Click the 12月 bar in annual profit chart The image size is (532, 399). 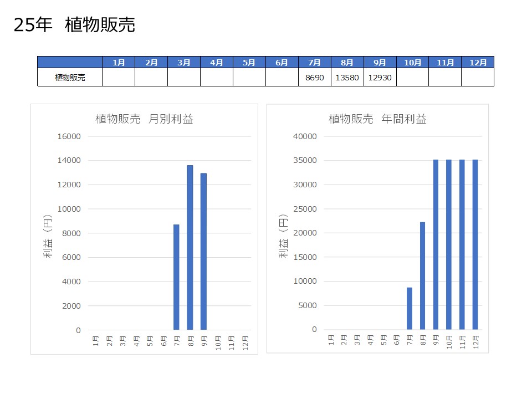pyautogui.click(x=475, y=244)
